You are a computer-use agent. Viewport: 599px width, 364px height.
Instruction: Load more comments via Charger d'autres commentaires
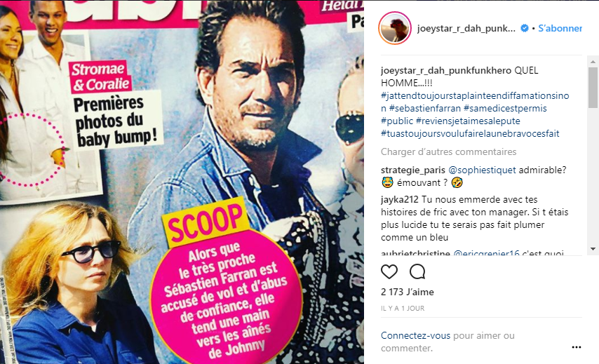pos(448,151)
